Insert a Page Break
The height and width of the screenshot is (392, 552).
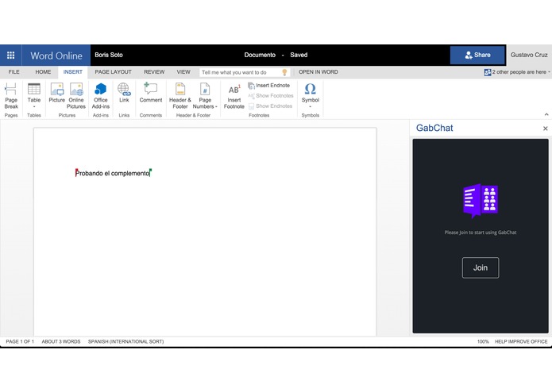coord(11,96)
